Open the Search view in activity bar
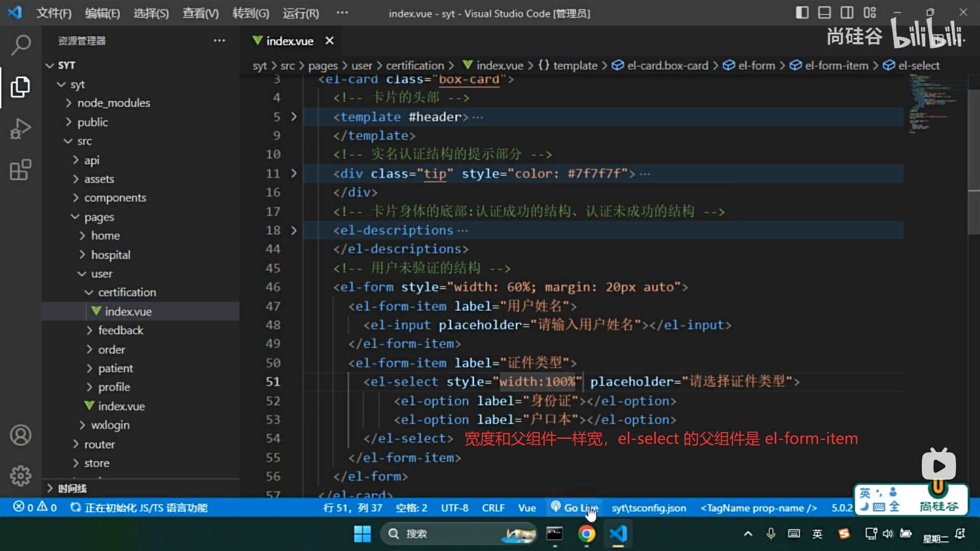This screenshot has height=551, width=980. 20,45
